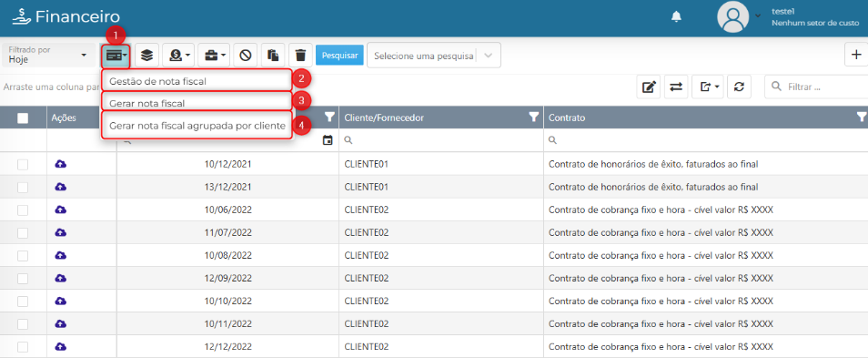
Task: Click the date cell 11/07/2022
Action: tap(228, 233)
